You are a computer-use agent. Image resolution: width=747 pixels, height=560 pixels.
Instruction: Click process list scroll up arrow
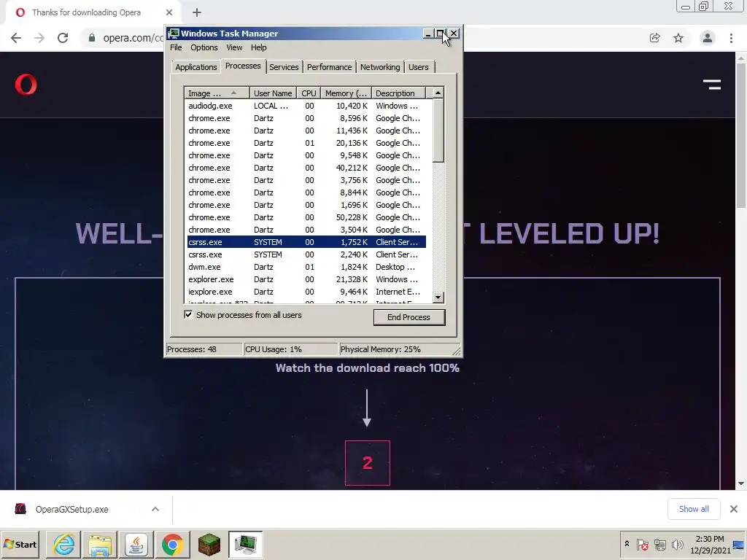click(438, 93)
